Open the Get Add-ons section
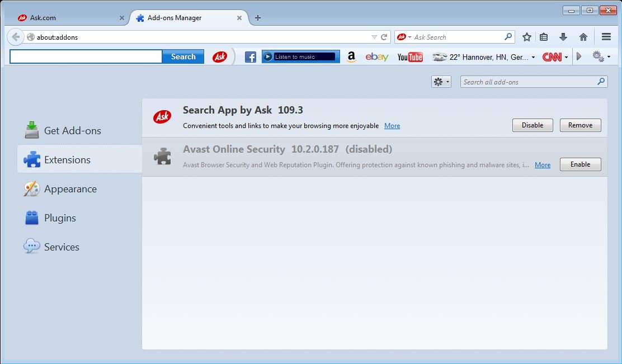Image resolution: width=622 pixels, height=364 pixels. tap(72, 130)
